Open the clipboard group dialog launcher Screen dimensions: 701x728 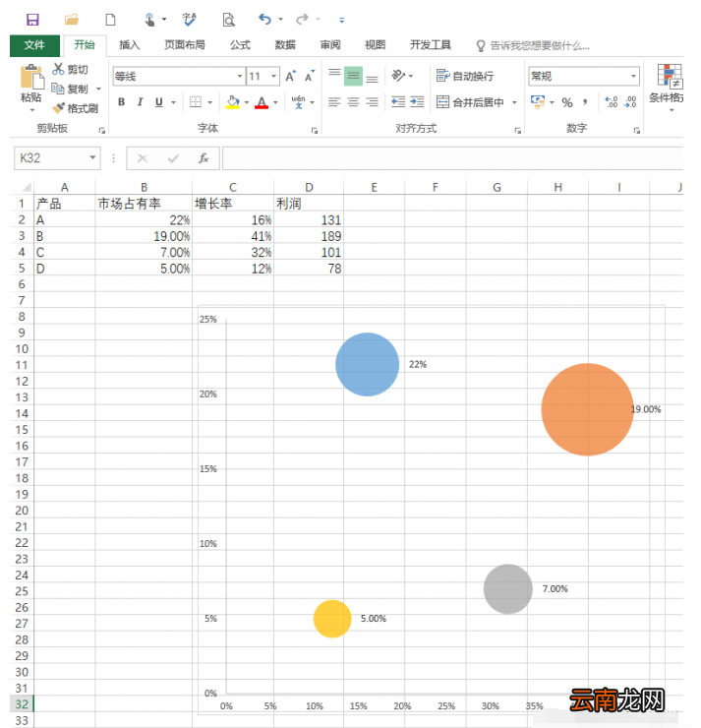point(101,131)
